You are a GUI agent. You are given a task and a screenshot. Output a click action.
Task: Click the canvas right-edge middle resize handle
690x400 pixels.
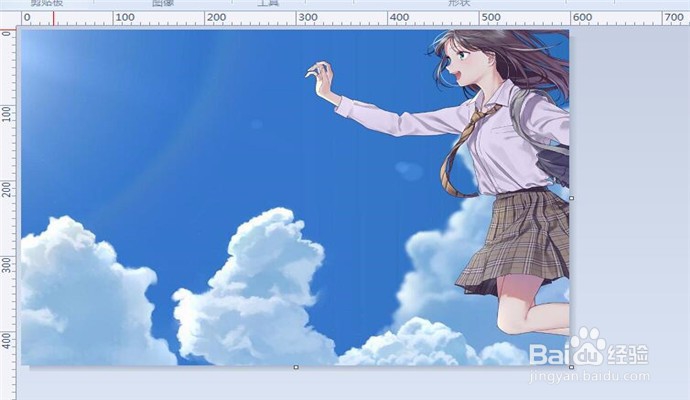click(x=571, y=198)
